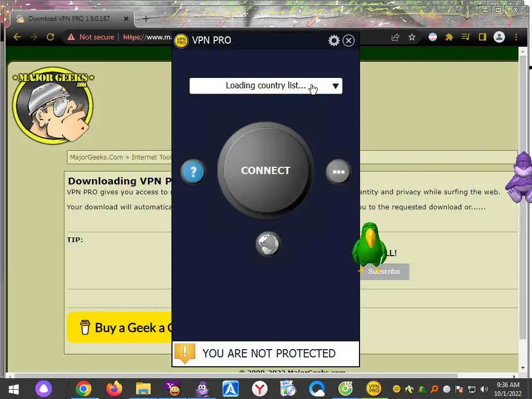This screenshot has height=399, width=532.
Task: Open the Chrome profile avatar
Action: [499, 37]
